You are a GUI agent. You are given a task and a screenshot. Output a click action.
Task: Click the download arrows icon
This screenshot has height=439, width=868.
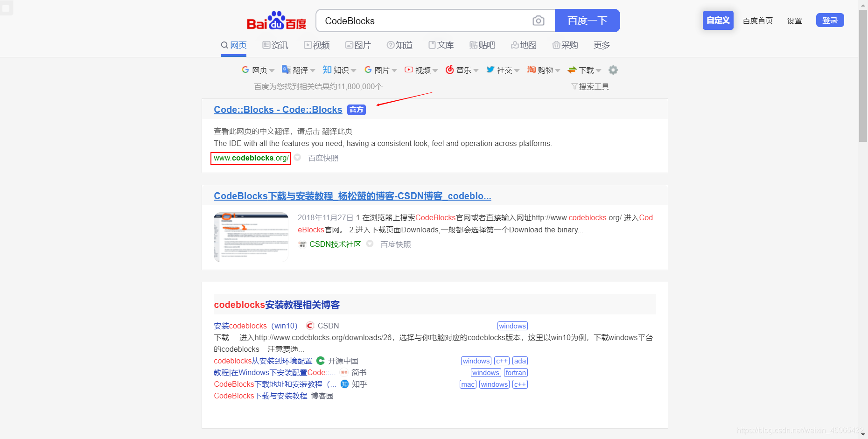[572, 70]
